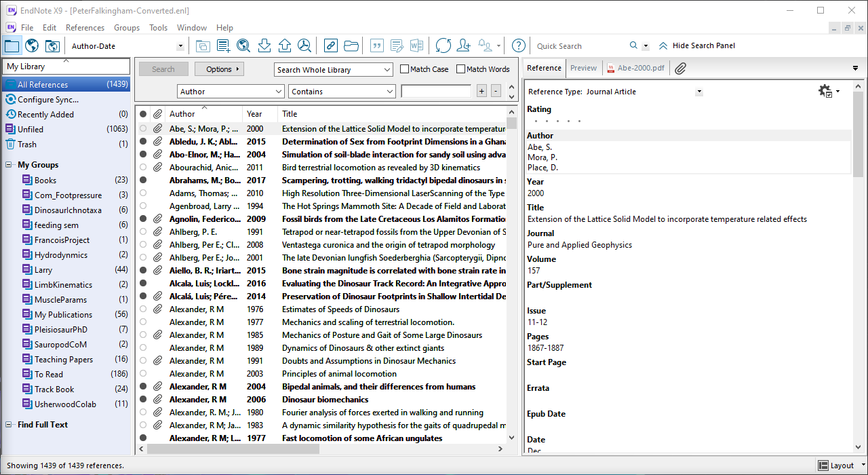868x475 pixels.
Task: Click the Share Library add-person icon
Action: [464, 45]
